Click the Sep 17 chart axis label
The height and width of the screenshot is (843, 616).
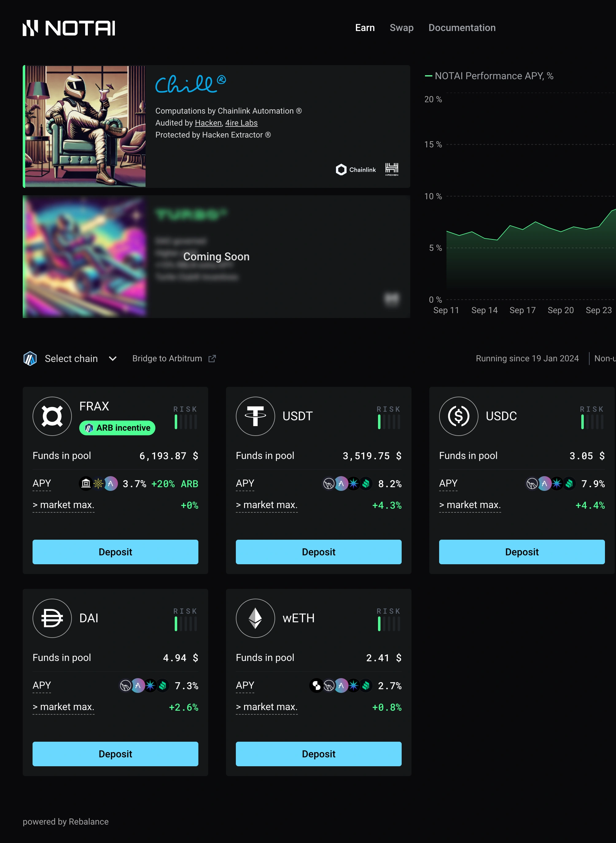(522, 310)
